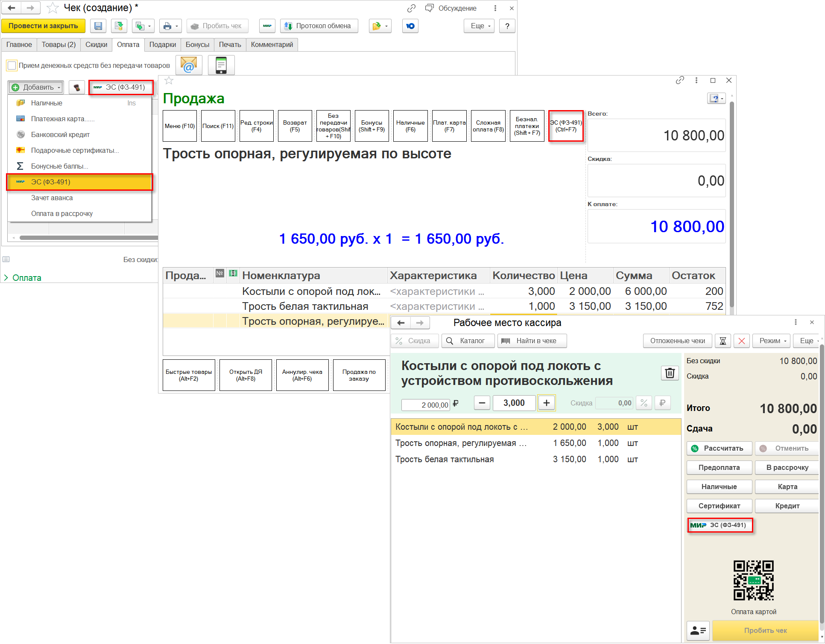This screenshot has width=825, height=644.
Task: Click the save diskette icon in toolbar
Action: (x=98, y=26)
